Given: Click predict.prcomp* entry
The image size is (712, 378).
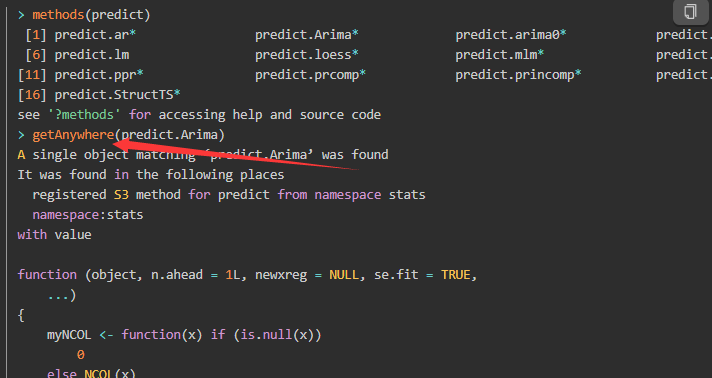Looking at the screenshot, I should click(311, 75).
